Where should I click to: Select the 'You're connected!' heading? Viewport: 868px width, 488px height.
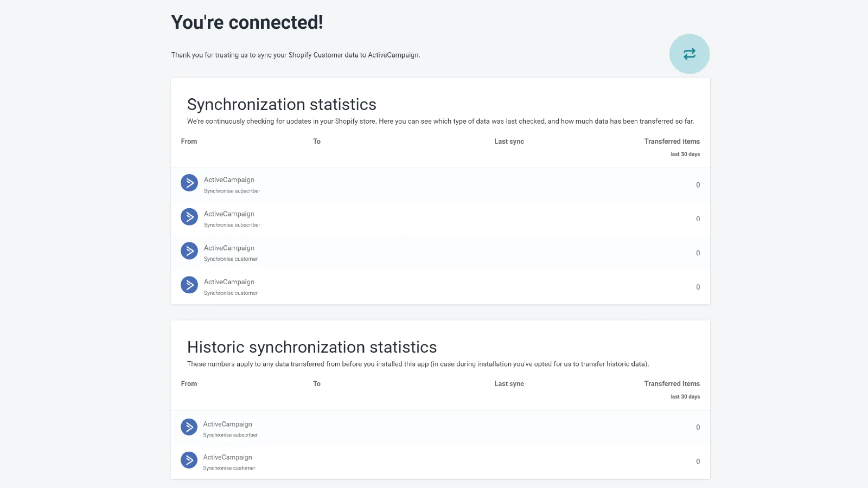point(247,22)
